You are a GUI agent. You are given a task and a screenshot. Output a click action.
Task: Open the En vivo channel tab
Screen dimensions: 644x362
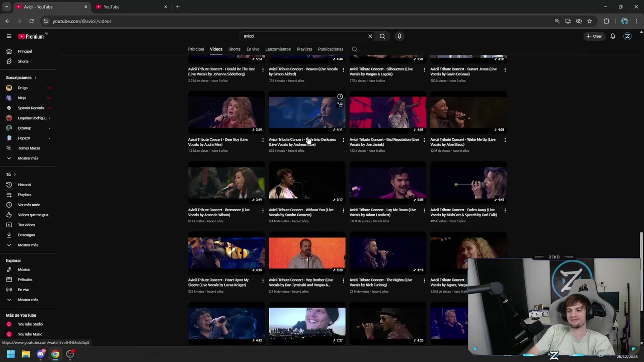(x=253, y=49)
